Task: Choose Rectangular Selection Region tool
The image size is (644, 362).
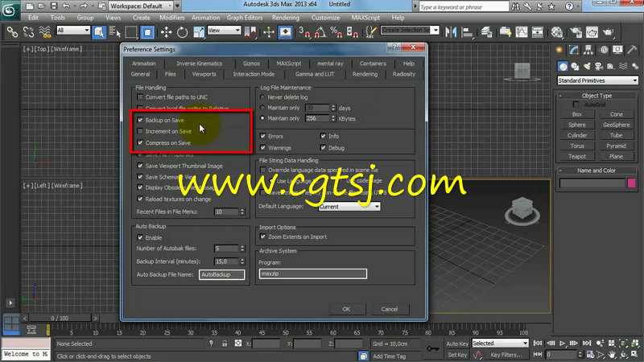Action: [131, 31]
